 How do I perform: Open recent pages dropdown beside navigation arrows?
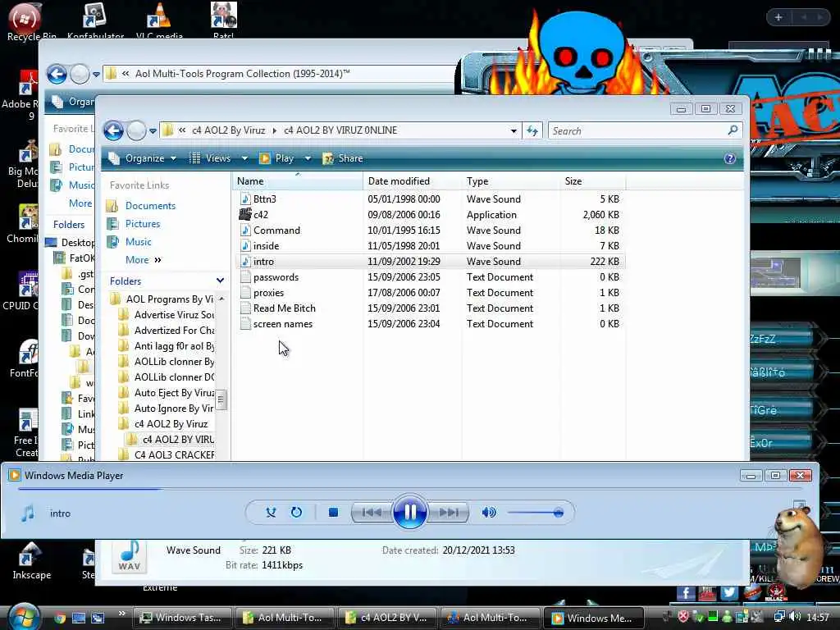coord(153,130)
